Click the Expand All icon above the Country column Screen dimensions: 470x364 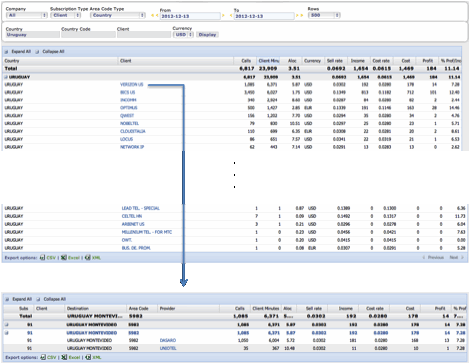[x=7, y=52]
